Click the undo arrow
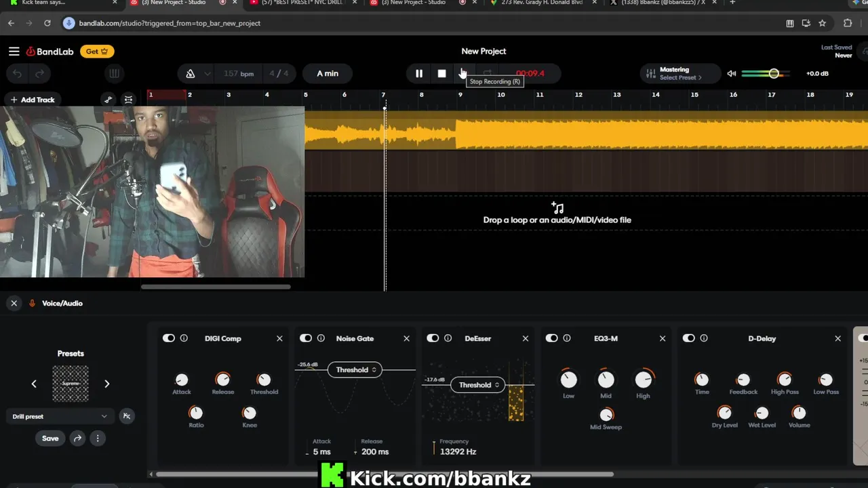 click(18, 73)
